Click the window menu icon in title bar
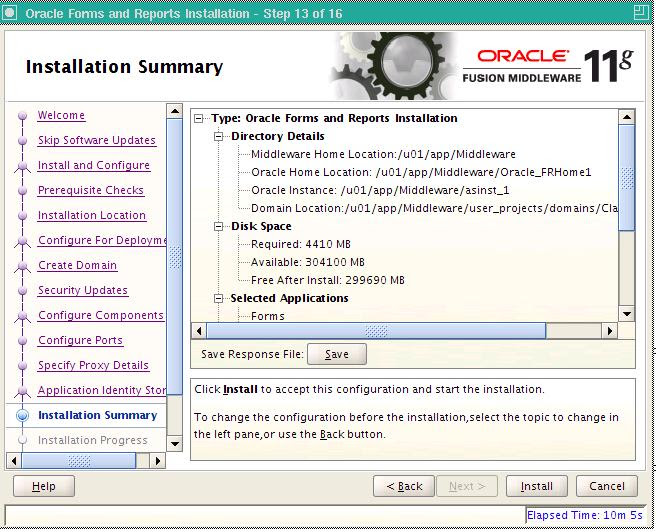The height and width of the screenshot is (532, 656). [9, 13]
